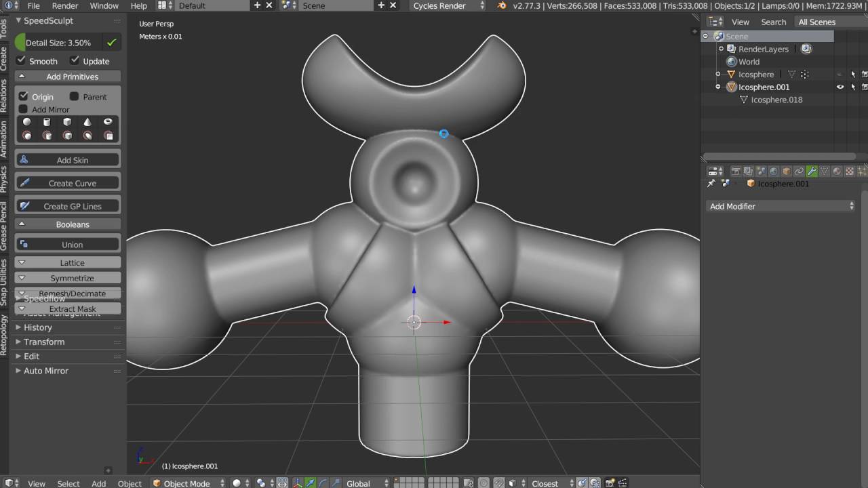Viewport: 868px width, 488px height.
Task: Click the render engine Blender icon
Action: click(x=502, y=5)
